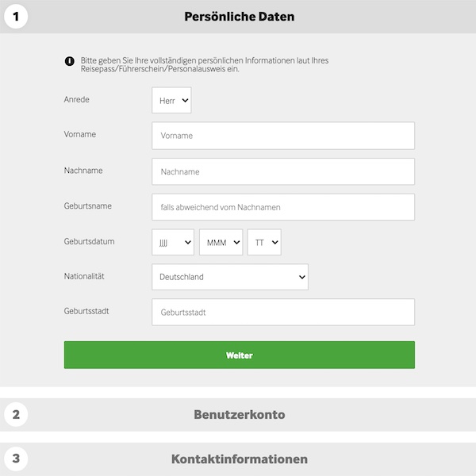Click the Geburtsdatum label
The image size is (476, 476).
[x=89, y=241]
